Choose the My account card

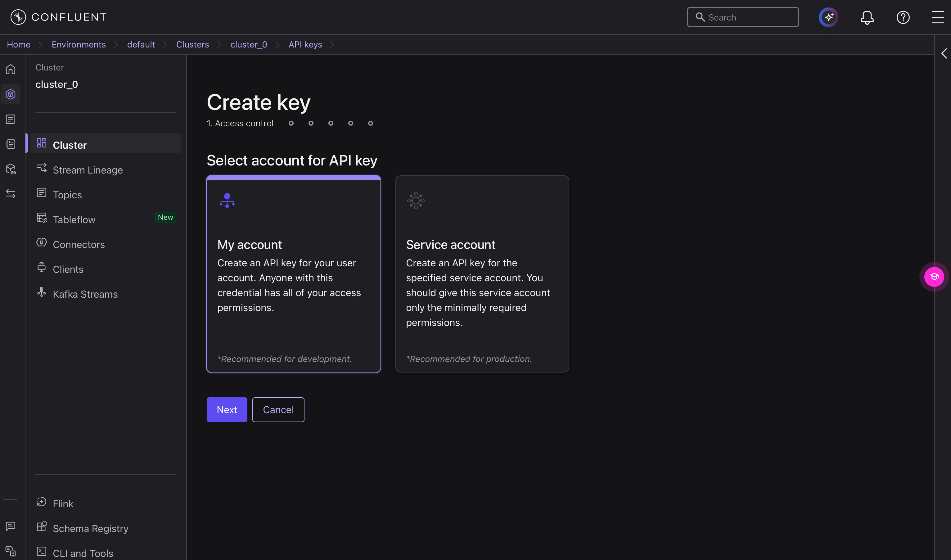(x=294, y=274)
